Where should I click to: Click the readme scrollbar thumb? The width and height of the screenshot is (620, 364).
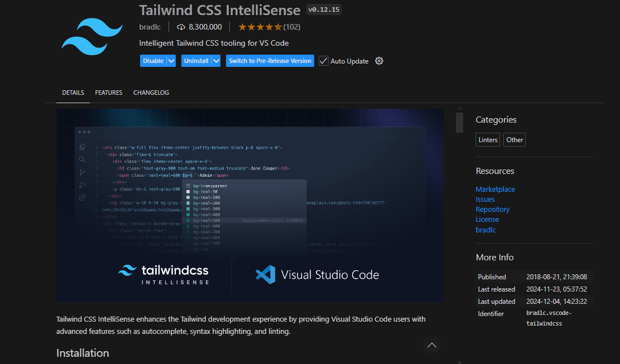pos(459,123)
